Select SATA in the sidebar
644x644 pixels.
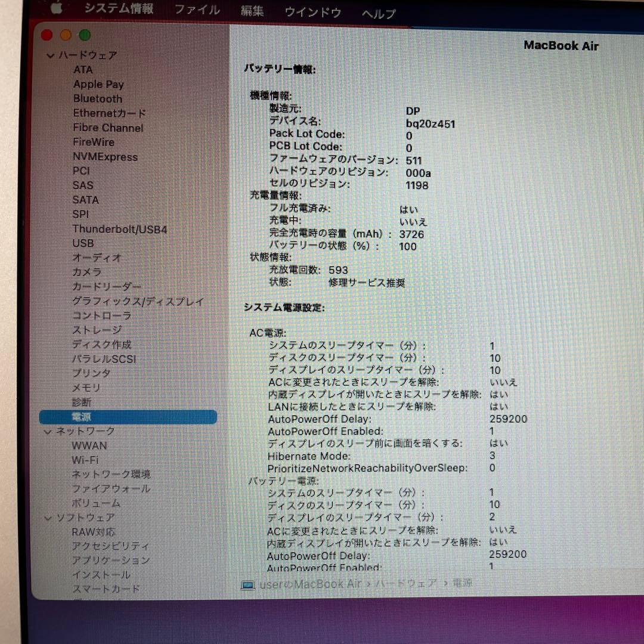[x=86, y=200]
